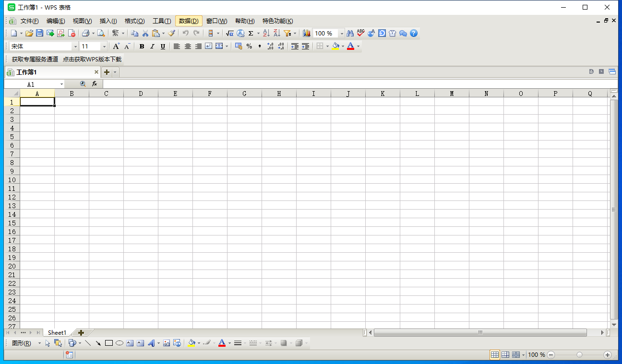Save the workbook using floppy disk icon

pos(40,33)
